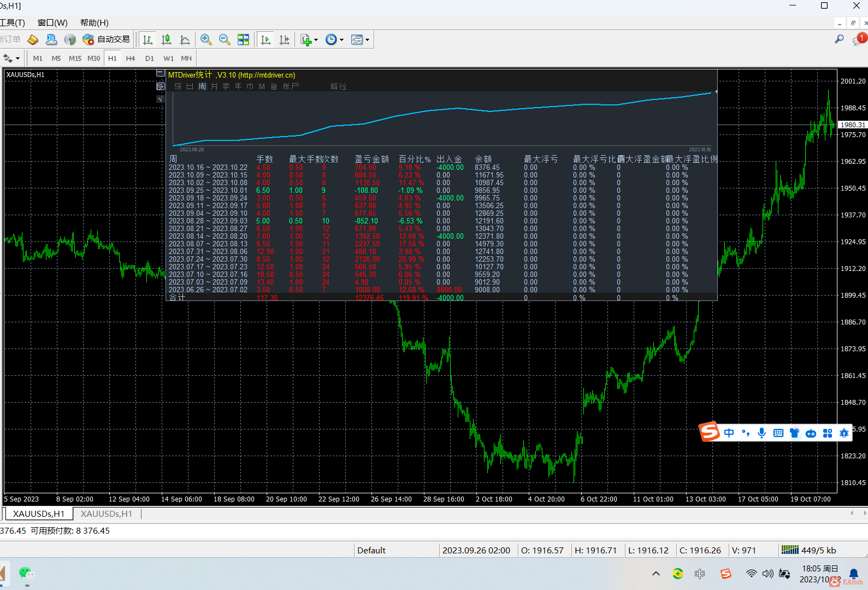Click the Zoom In magnifier icon

206,39
